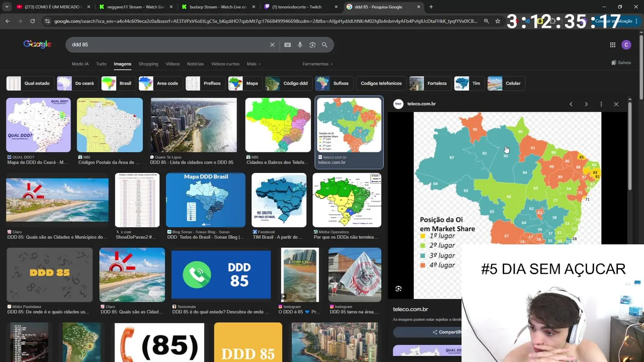Select the Notícias tab
This screenshot has height=362, width=644.
pos(195,64)
